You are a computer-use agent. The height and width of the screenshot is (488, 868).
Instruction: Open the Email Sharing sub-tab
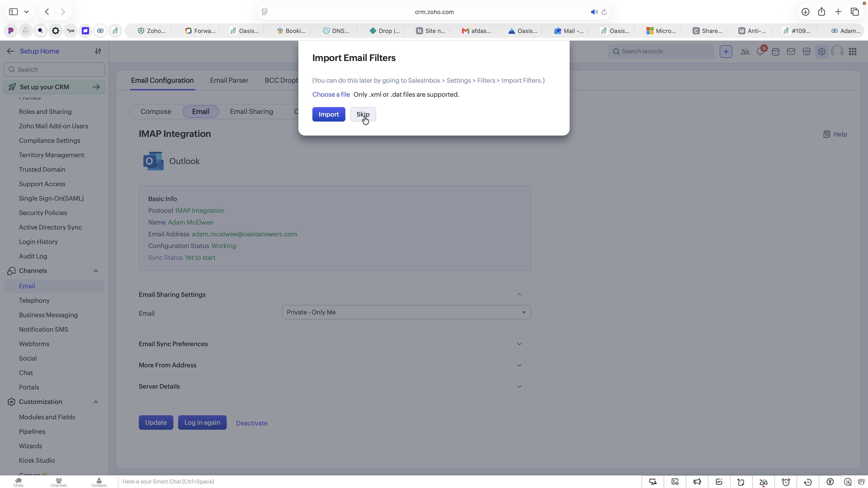251,111
